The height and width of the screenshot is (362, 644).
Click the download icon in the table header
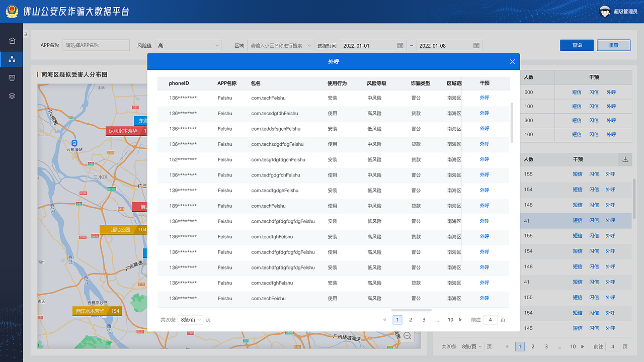625,159
